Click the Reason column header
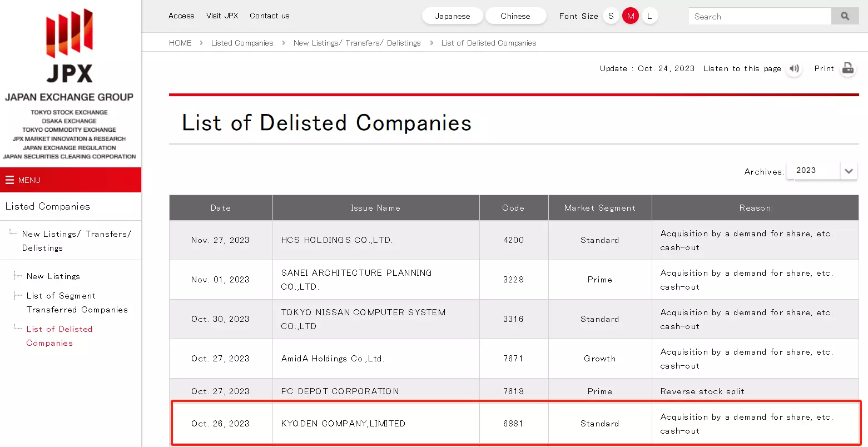The width and height of the screenshot is (868, 447). tap(755, 208)
